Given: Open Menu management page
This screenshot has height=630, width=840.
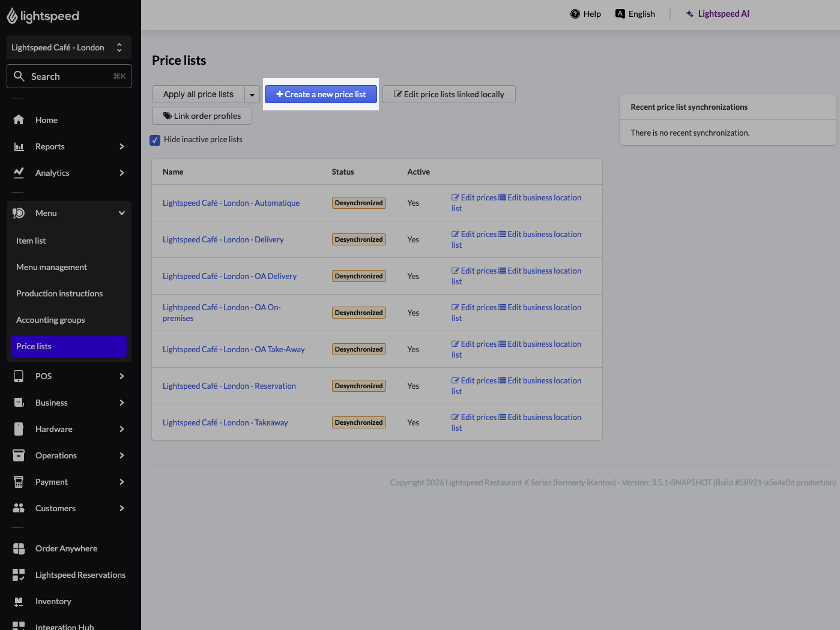Looking at the screenshot, I should pos(69,267).
